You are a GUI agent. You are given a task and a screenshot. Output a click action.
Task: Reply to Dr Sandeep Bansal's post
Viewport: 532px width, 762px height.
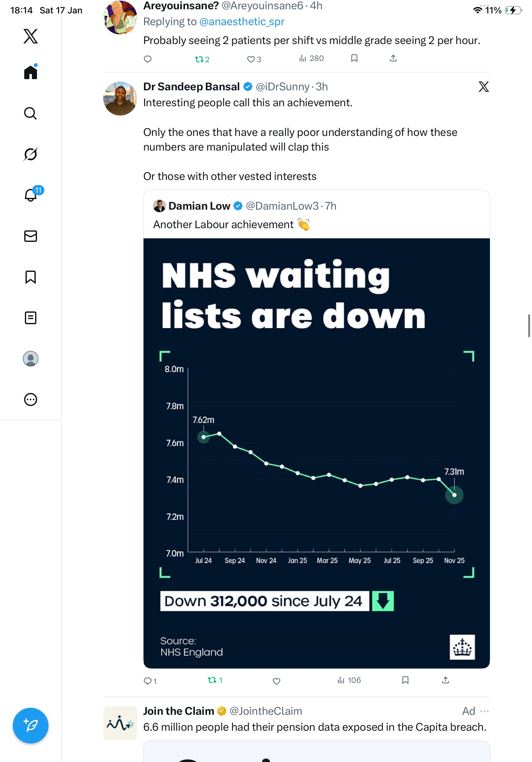(x=147, y=681)
